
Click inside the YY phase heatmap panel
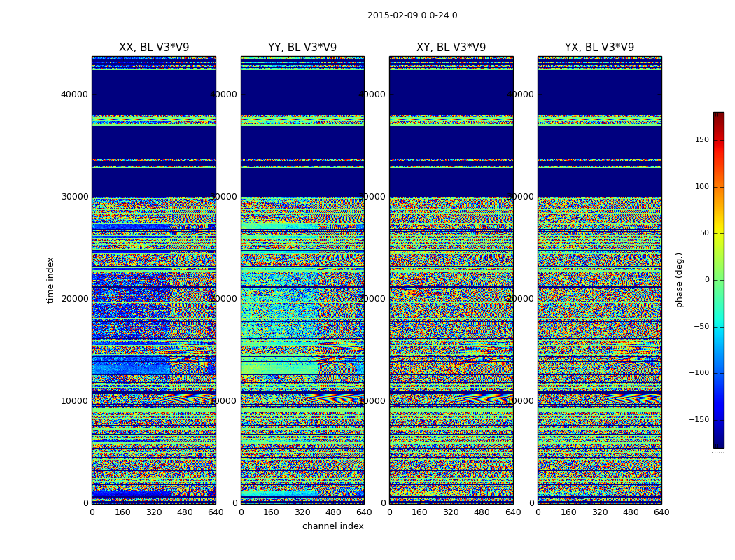click(302, 280)
